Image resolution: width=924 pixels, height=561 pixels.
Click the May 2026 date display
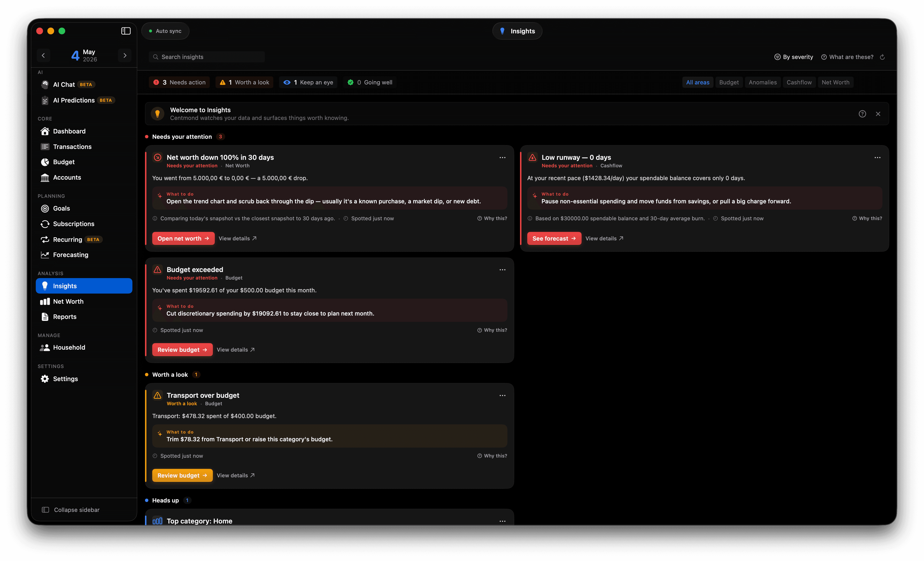84,56
